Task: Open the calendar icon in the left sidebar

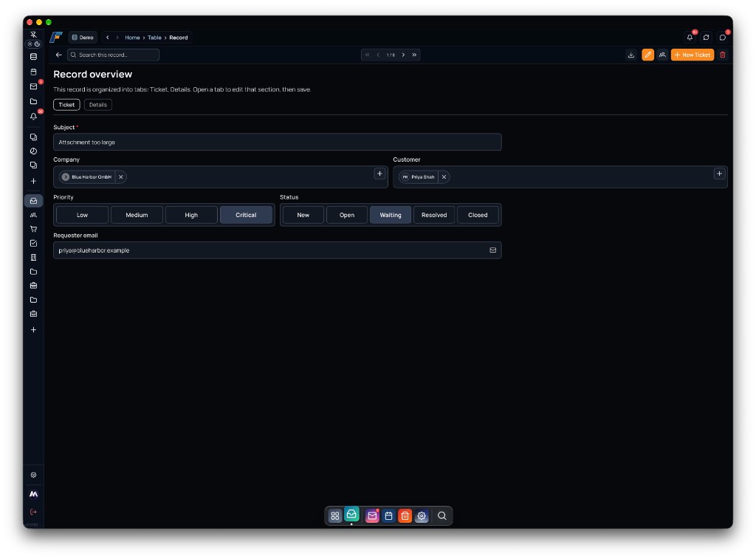Action: [33, 72]
